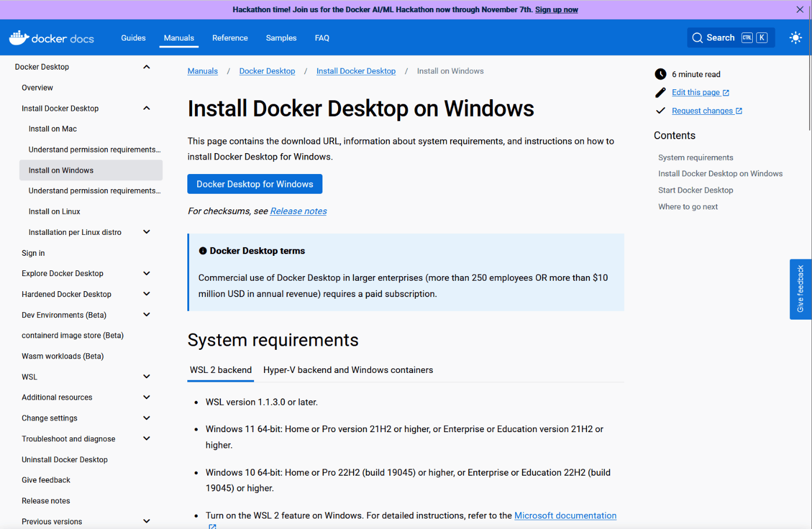This screenshot has height=529, width=812.
Task: Expand the Hardened Docker Desktop section
Action: tap(147, 294)
